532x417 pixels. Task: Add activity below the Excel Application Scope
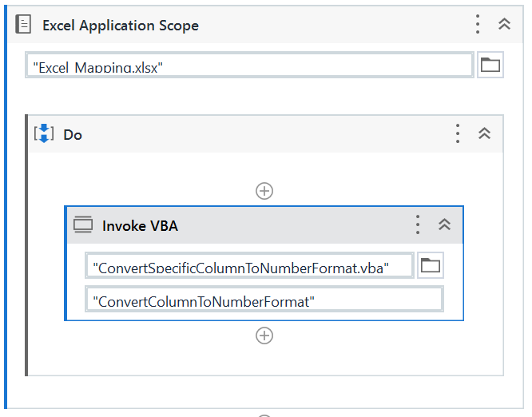point(264,415)
